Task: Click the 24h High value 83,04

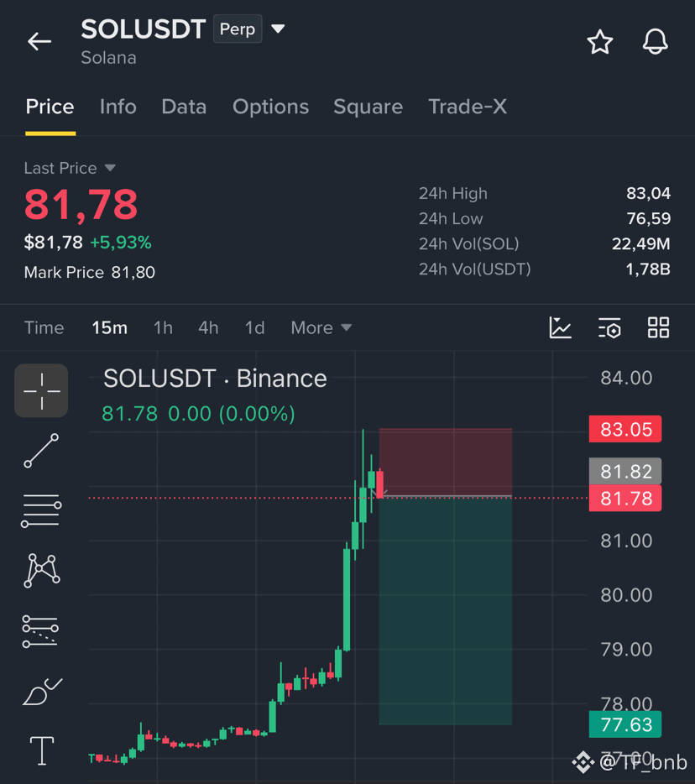Action: click(648, 194)
